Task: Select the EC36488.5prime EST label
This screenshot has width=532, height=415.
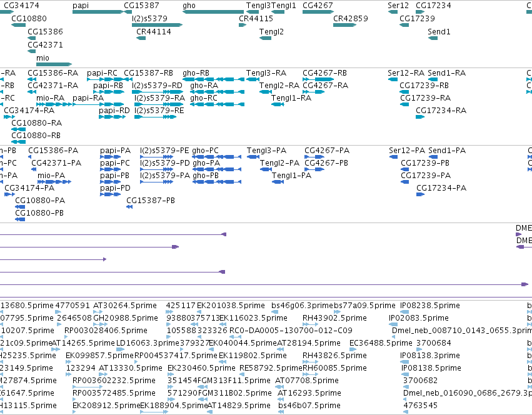Action: coord(381,343)
